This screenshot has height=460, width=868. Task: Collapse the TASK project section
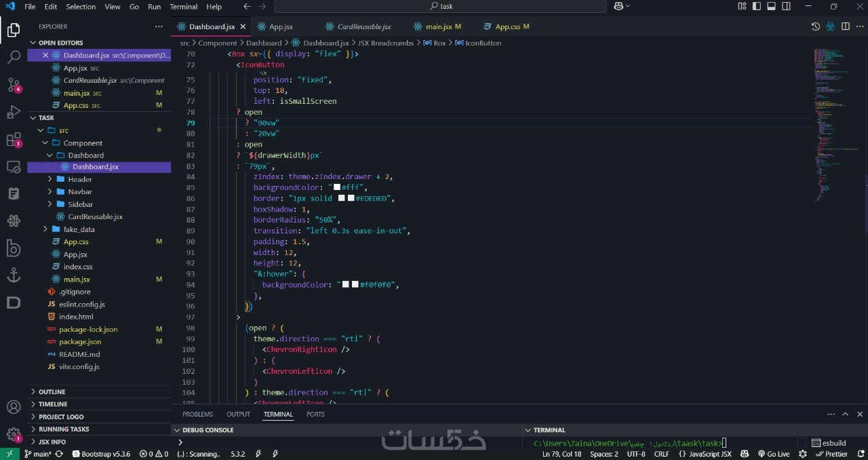pos(99,117)
